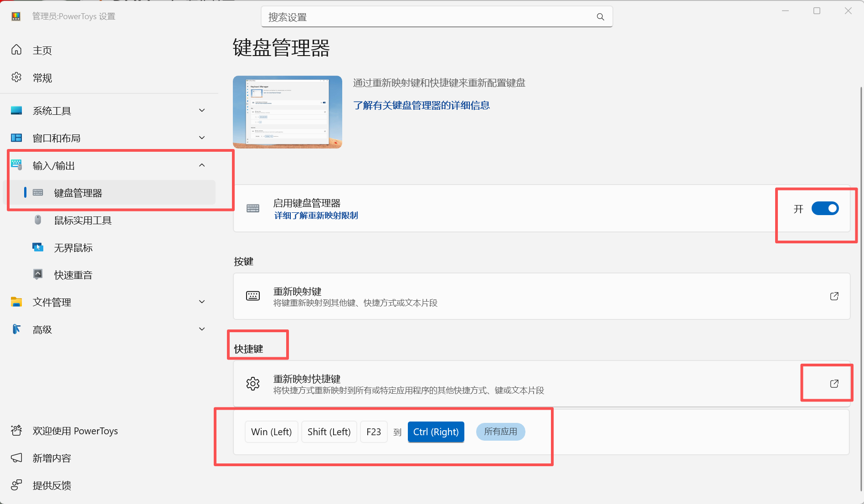Click the gear icon next to 常规

click(16, 77)
